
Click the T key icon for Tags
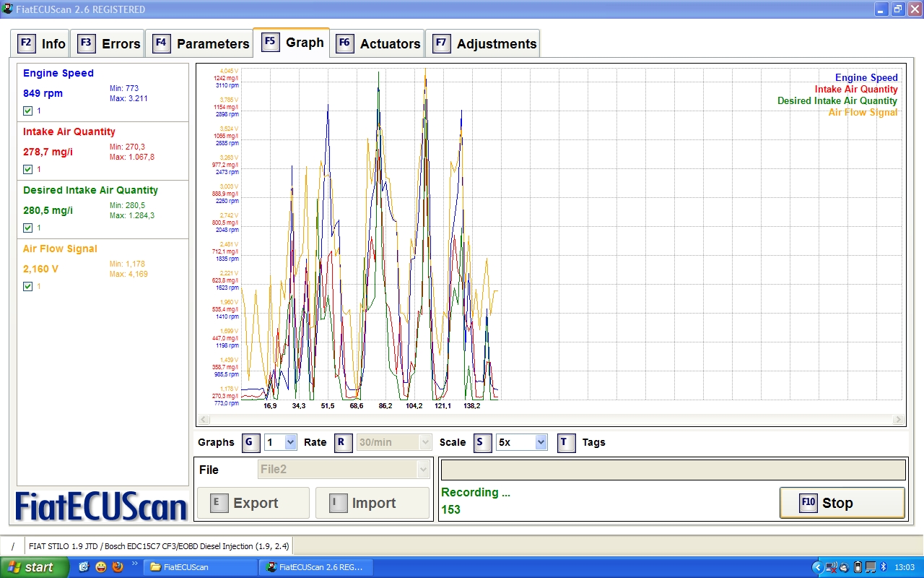click(x=566, y=442)
